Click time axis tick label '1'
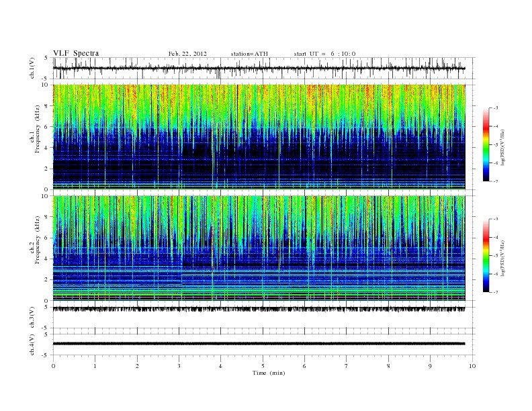The width and height of the screenshot is (532, 411). (x=95, y=366)
